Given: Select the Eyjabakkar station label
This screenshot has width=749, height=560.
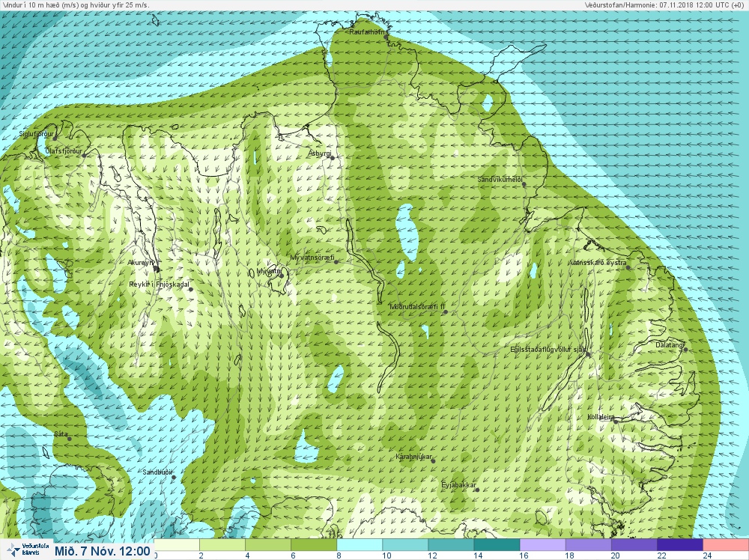Looking at the screenshot, I should 458,486.
